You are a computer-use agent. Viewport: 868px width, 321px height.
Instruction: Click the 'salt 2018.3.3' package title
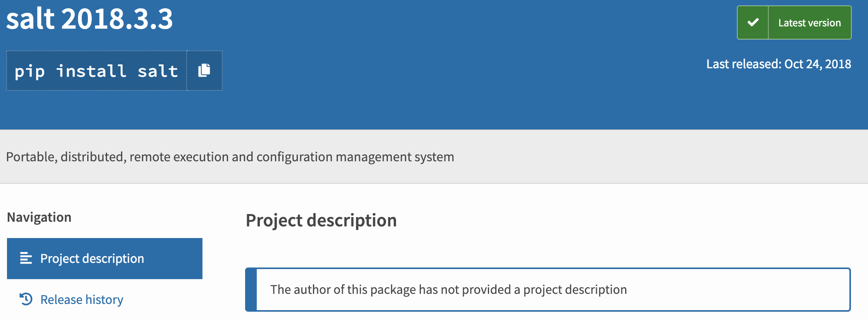tap(90, 19)
